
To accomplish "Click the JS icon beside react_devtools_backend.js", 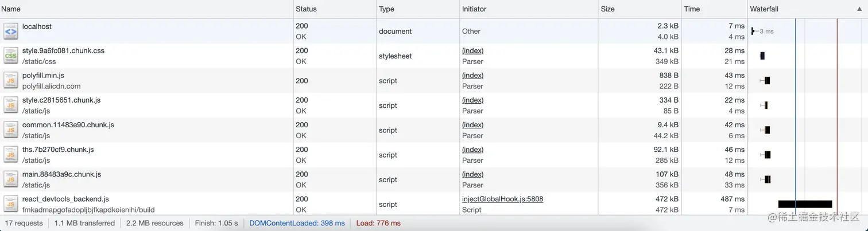I will [10, 204].
